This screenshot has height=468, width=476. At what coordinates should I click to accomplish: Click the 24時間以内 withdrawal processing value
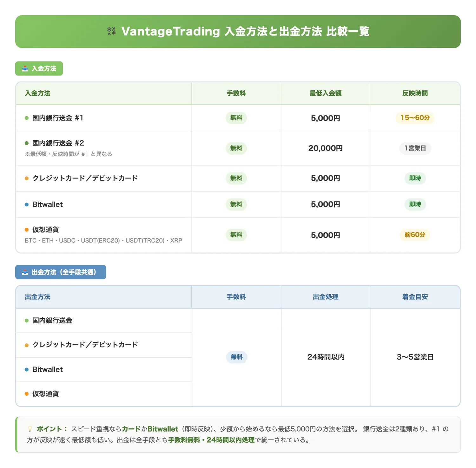pos(326,357)
